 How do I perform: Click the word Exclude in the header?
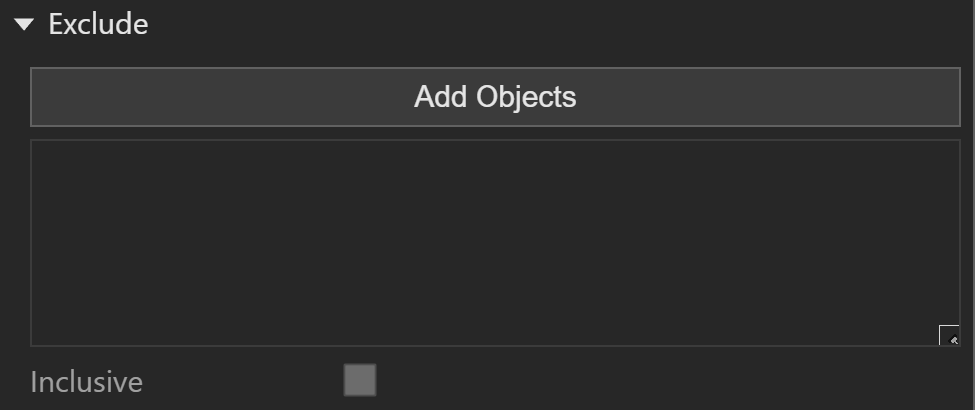pyautogui.click(x=98, y=25)
